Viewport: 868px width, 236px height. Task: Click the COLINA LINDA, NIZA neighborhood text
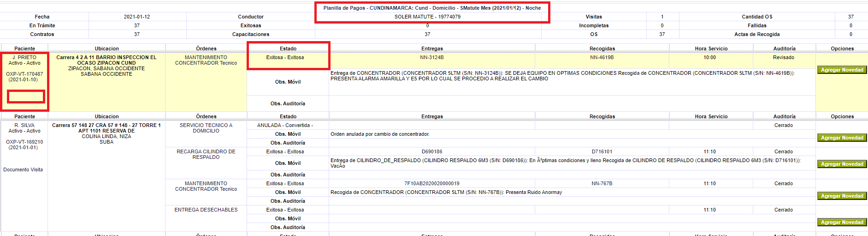106,136
